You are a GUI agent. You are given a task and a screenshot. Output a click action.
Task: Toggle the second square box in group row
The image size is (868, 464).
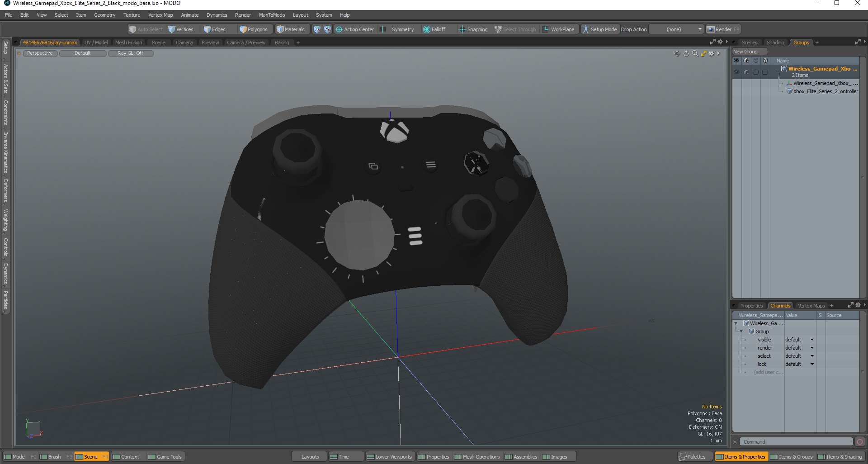click(x=765, y=72)
